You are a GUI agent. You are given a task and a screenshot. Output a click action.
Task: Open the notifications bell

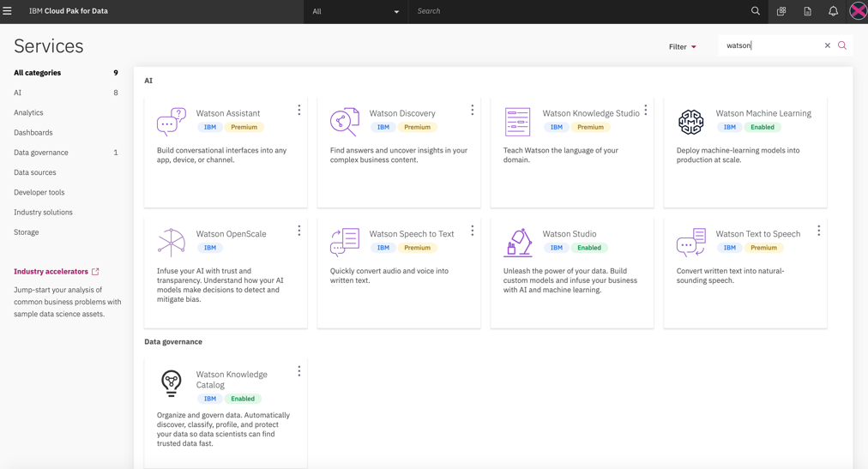click(x=833, y=11)
